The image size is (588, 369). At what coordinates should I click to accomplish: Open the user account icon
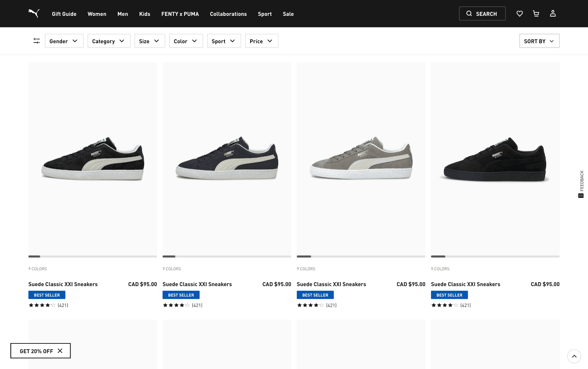553,14
